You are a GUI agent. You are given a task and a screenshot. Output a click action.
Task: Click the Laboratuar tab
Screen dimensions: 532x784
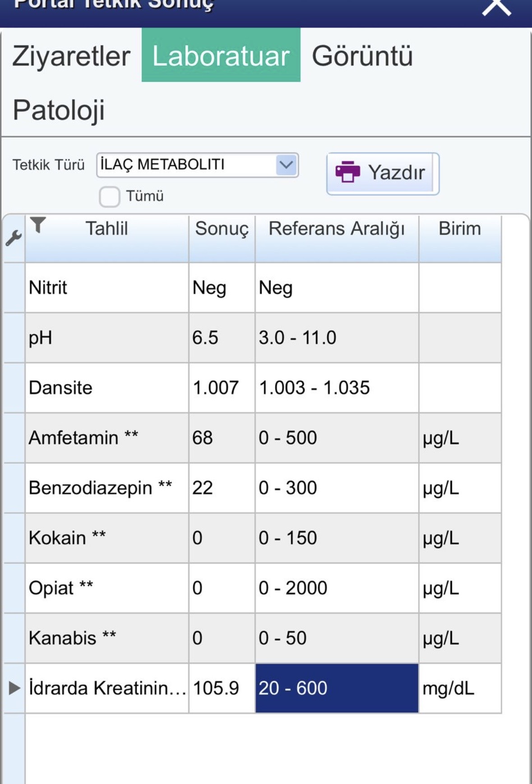221,55
